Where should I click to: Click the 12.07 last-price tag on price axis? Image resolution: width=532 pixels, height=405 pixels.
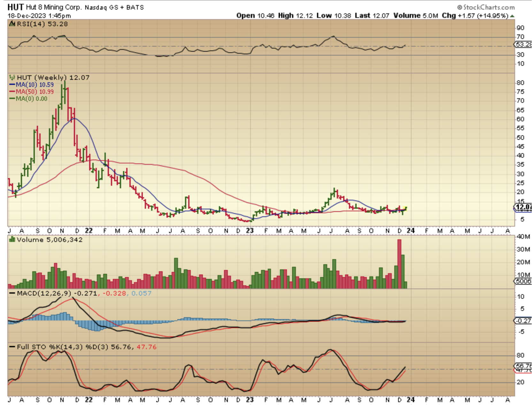tap(523, 207)
